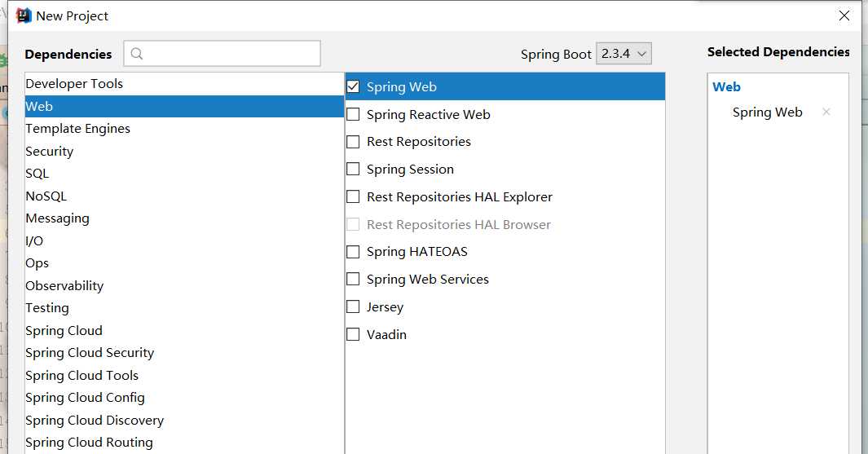Select the Testing category
This screenshot has width=868, height=454.
tap(184, 308)
